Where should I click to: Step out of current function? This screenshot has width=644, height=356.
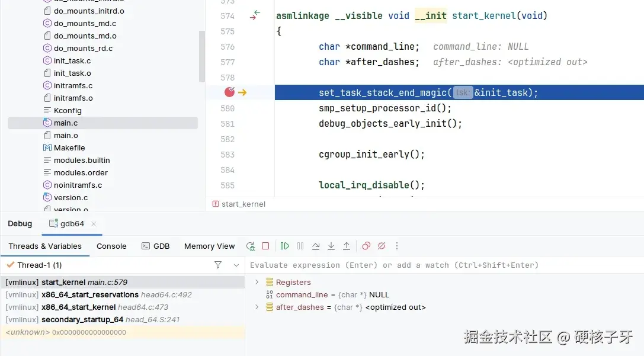pyautogui.click(x=347, y=246)
